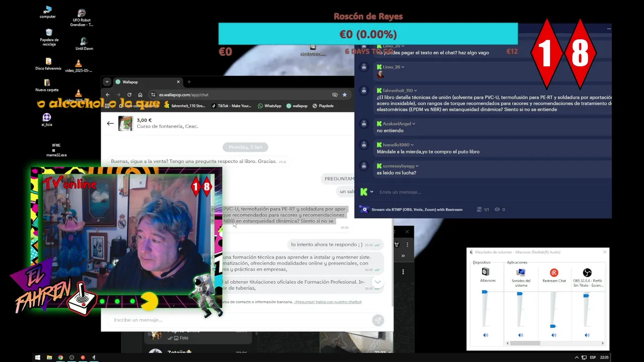The image size is (644, 362).
Task: Launch mame32.exe from the desktop
Action: [56, 150]
